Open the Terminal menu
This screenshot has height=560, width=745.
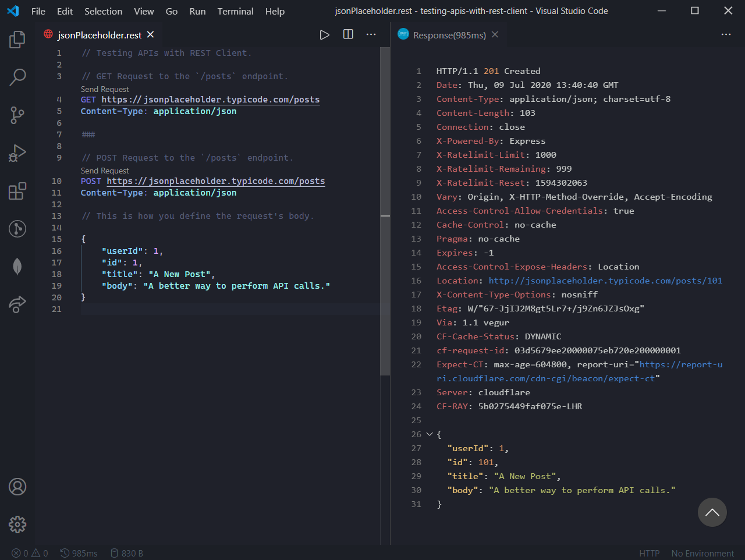point(235,11)
